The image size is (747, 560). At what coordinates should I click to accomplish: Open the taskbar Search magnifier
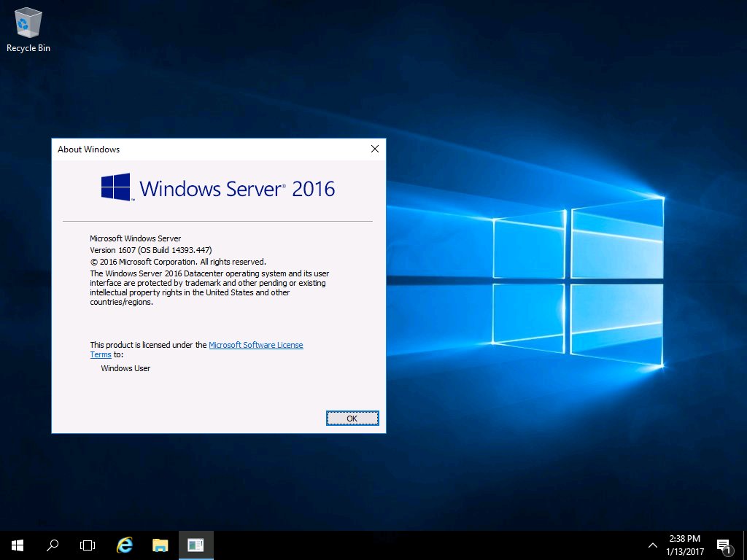coord(53,545)
